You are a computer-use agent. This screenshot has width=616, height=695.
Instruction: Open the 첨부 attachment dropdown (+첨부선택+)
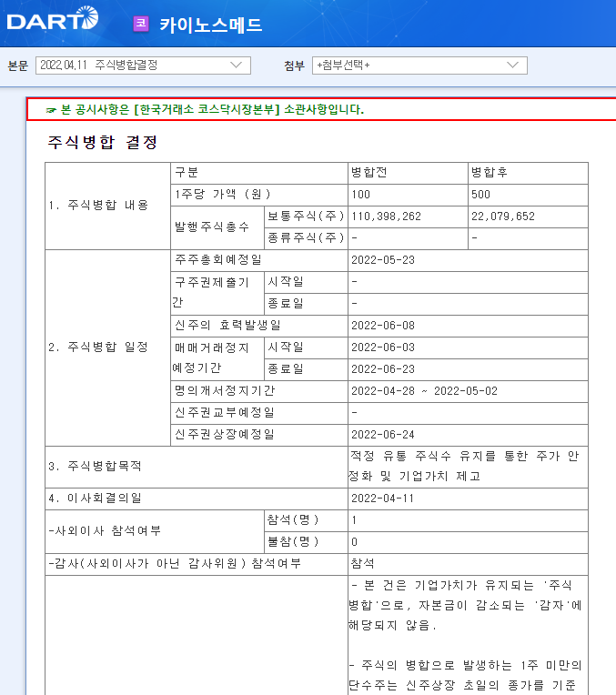point(419,65)
